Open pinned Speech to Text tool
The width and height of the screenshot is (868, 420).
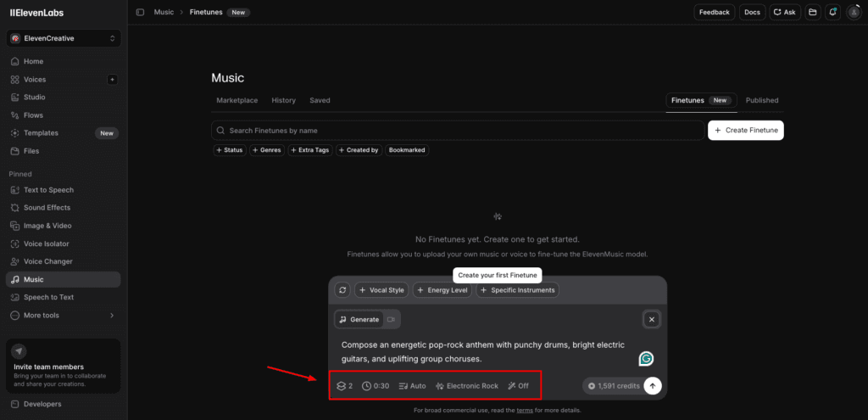pyautogui.click(x=63, y=297)
